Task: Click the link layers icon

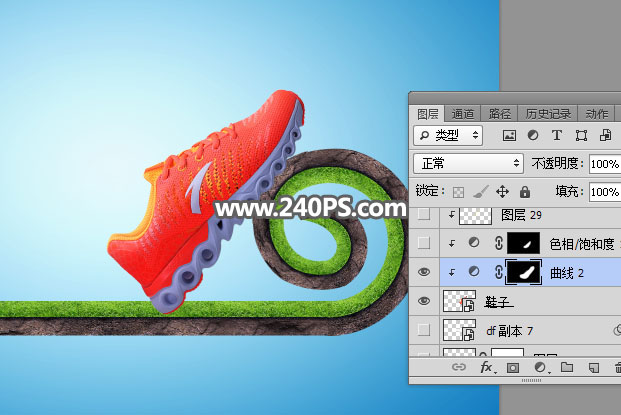Action: pyautogui.click(x=458, y=367)
